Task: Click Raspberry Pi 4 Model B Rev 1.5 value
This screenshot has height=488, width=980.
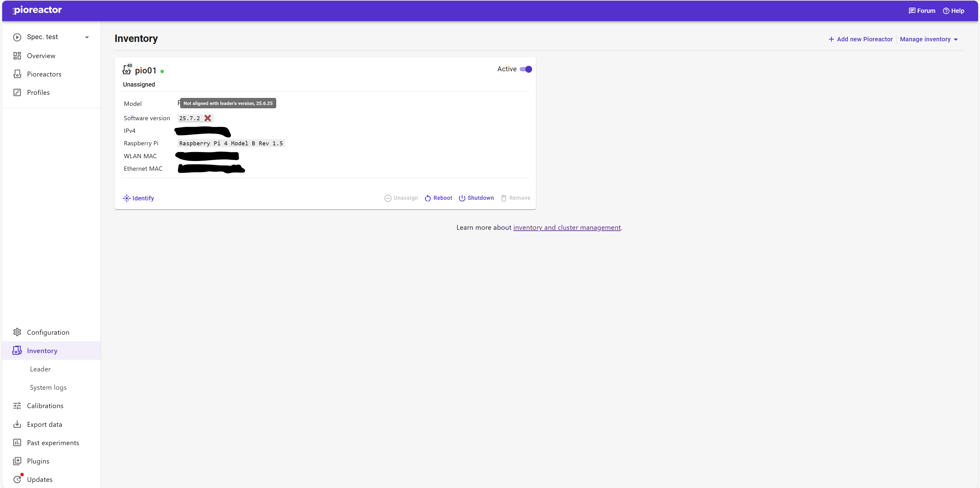Action: (231, 143)
